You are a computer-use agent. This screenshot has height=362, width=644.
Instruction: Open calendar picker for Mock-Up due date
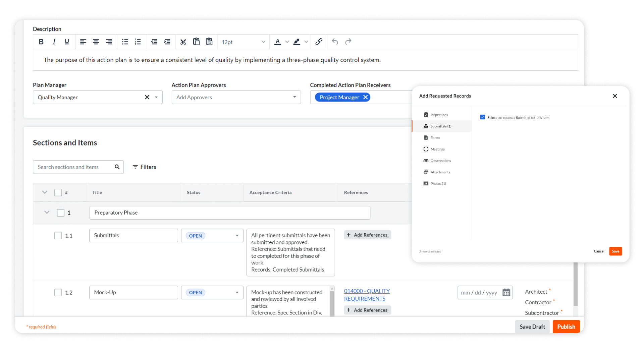pyautogui.click(x=506, y=293)
